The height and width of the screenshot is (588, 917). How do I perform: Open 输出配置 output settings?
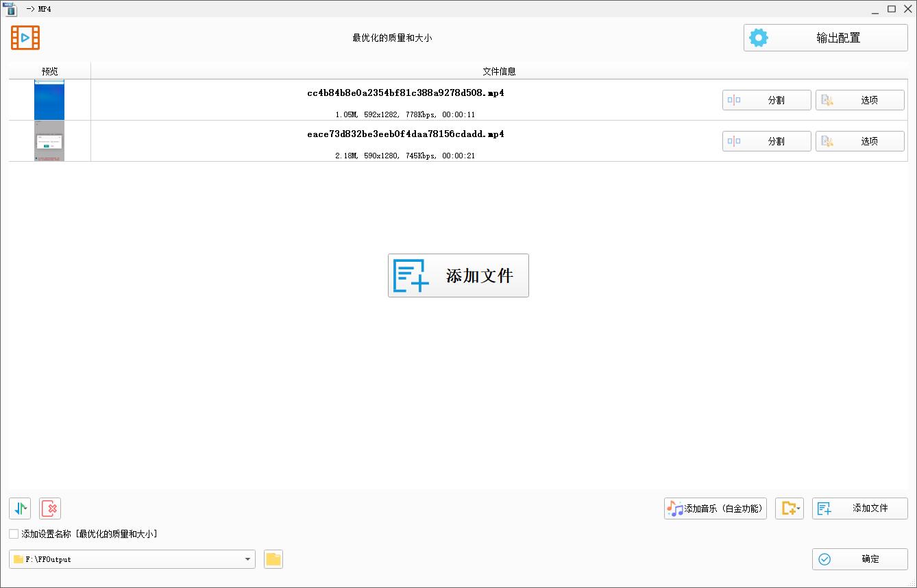click(x=825, y=38)
